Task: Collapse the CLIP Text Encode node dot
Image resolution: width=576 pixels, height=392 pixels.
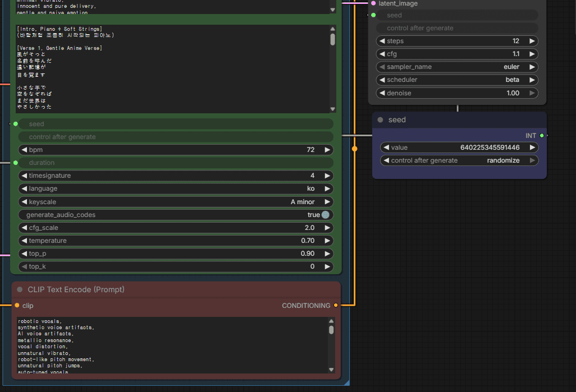Action: (20, 290)
